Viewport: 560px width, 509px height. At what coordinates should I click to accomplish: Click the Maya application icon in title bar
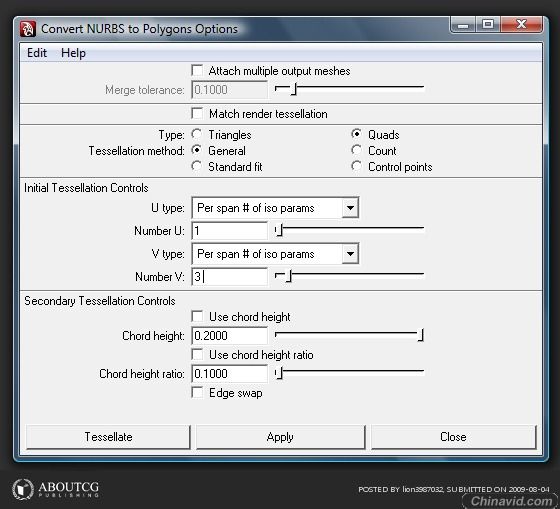(x=28, y=29)
